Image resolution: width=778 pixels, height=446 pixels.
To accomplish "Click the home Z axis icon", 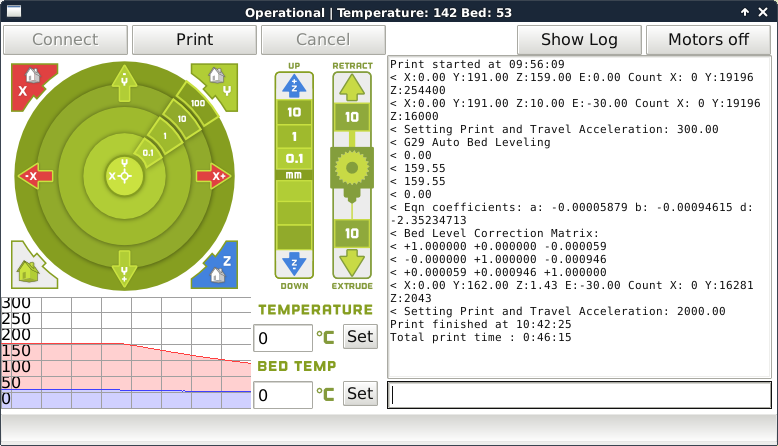I will (x=218, y=266).
